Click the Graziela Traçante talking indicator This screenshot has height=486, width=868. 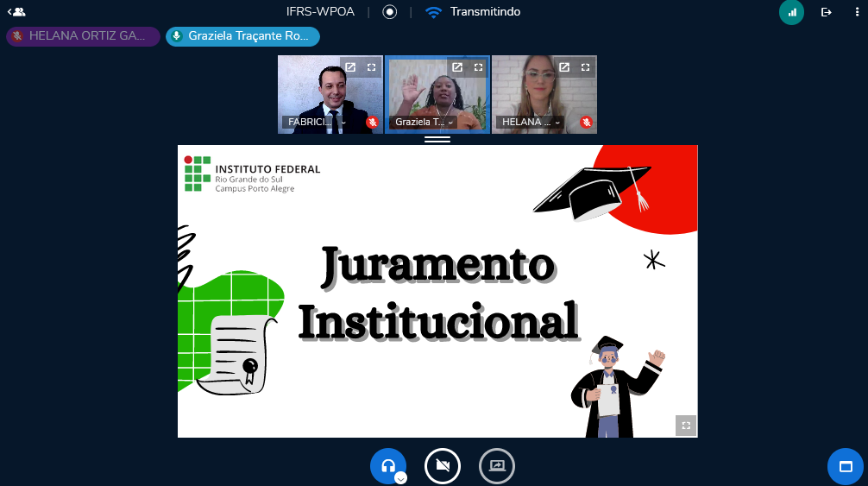(x=242, y=36)
